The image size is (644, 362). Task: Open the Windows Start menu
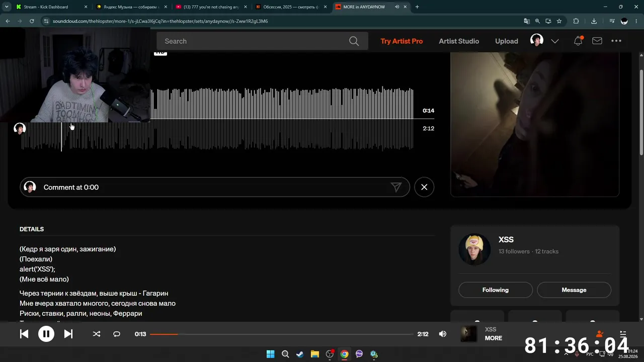[x=270, y=354]
